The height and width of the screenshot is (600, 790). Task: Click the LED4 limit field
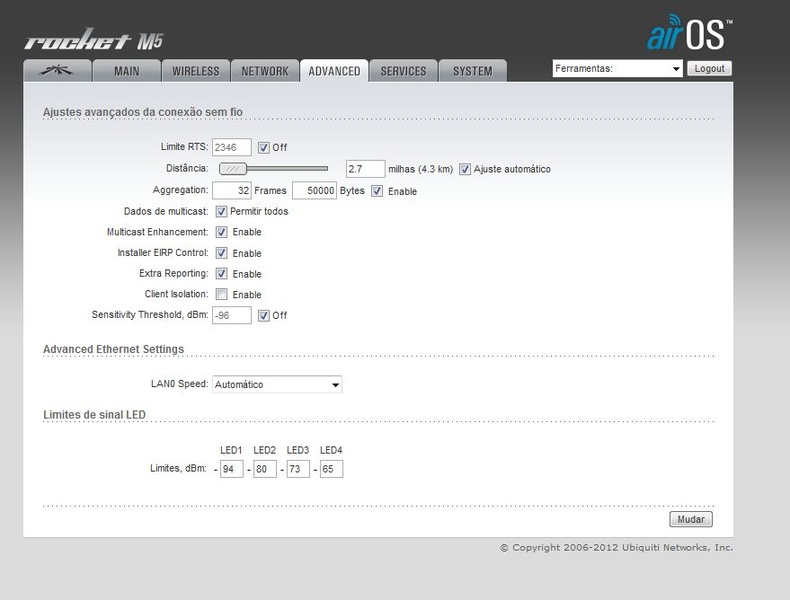(x=331, y=469)
